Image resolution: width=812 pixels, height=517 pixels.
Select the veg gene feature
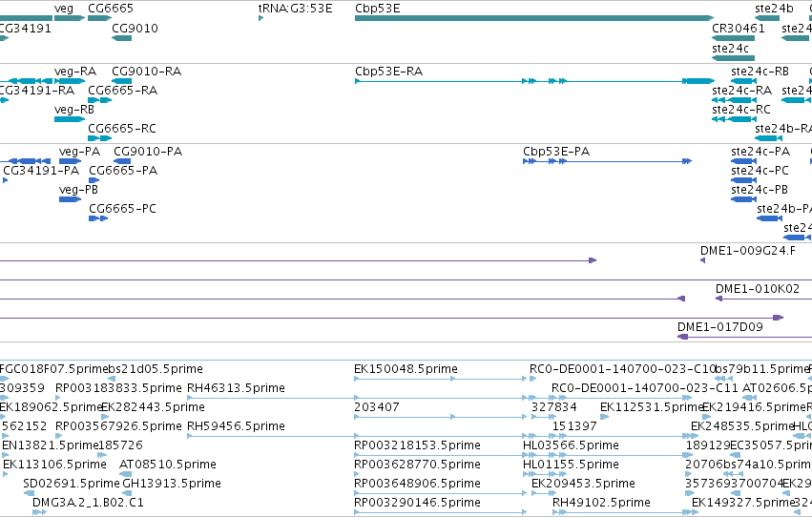[70, 18]
